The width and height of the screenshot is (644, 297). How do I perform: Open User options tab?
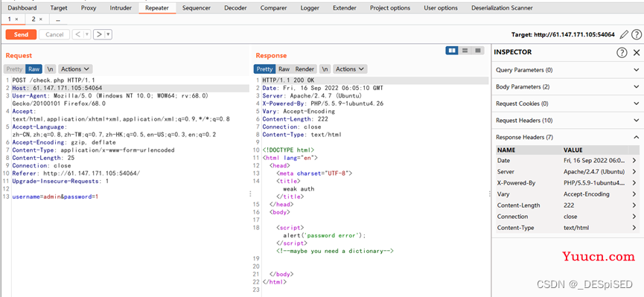coord(441,7)
